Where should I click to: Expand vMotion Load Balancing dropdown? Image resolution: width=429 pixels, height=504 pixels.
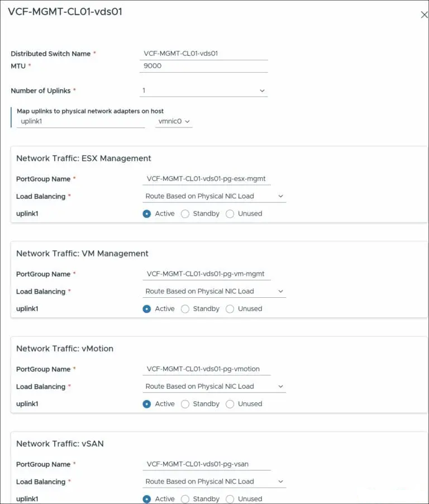click(x=214, y=386)
